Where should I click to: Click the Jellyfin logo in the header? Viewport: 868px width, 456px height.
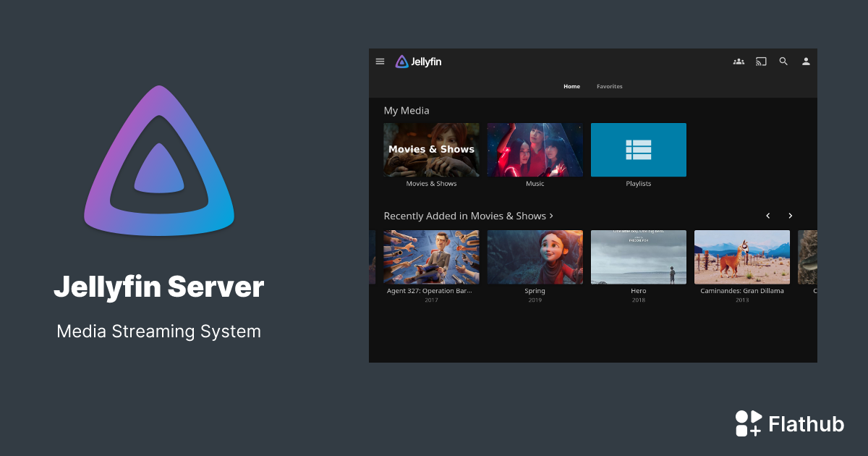pos(420,62)
